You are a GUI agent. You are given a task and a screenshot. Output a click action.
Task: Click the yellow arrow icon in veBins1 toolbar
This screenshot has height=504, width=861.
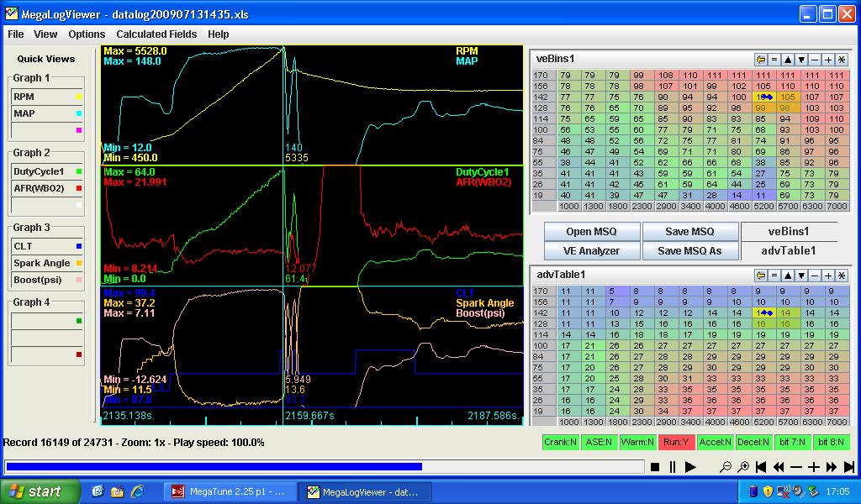coord(760,60)
